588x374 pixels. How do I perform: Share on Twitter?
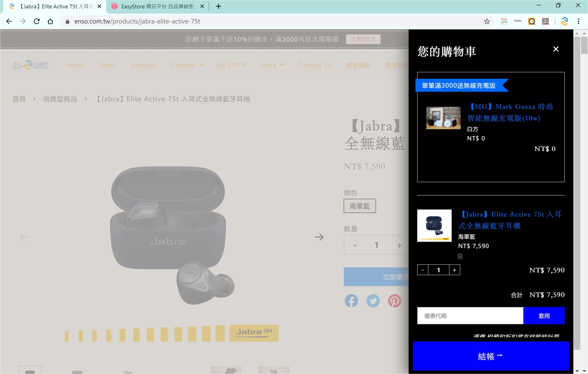click(373, 301)
